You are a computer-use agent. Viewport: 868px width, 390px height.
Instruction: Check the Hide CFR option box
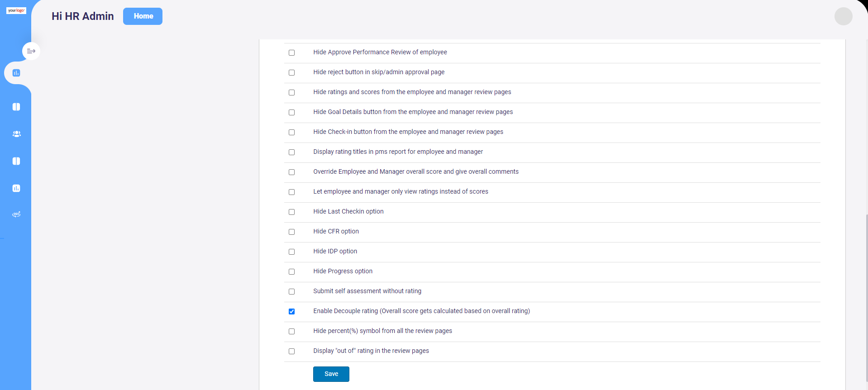click(291, 232)
